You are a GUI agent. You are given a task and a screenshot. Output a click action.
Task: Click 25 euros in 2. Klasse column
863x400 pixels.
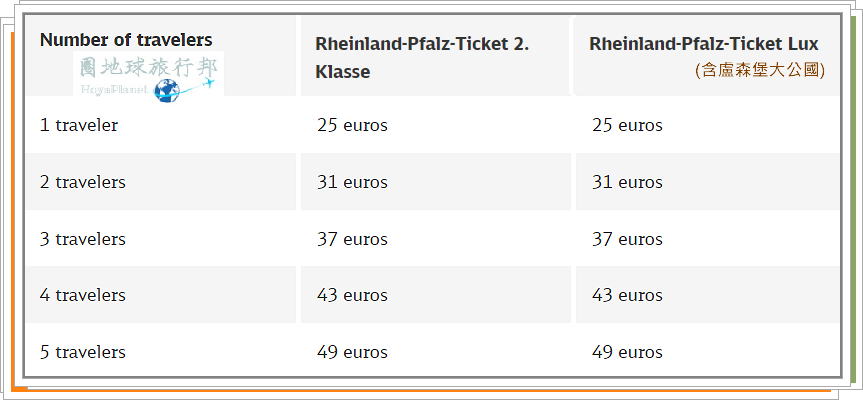352,125
